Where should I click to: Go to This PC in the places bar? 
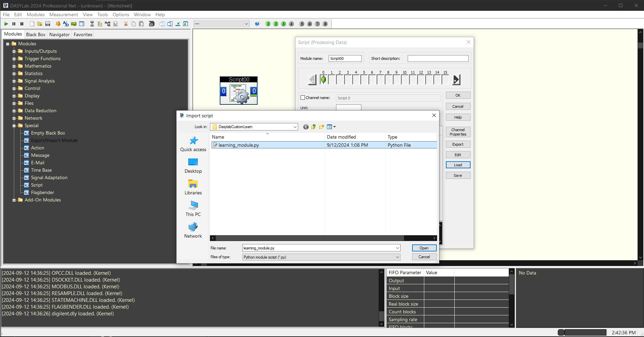pos(193,209)
